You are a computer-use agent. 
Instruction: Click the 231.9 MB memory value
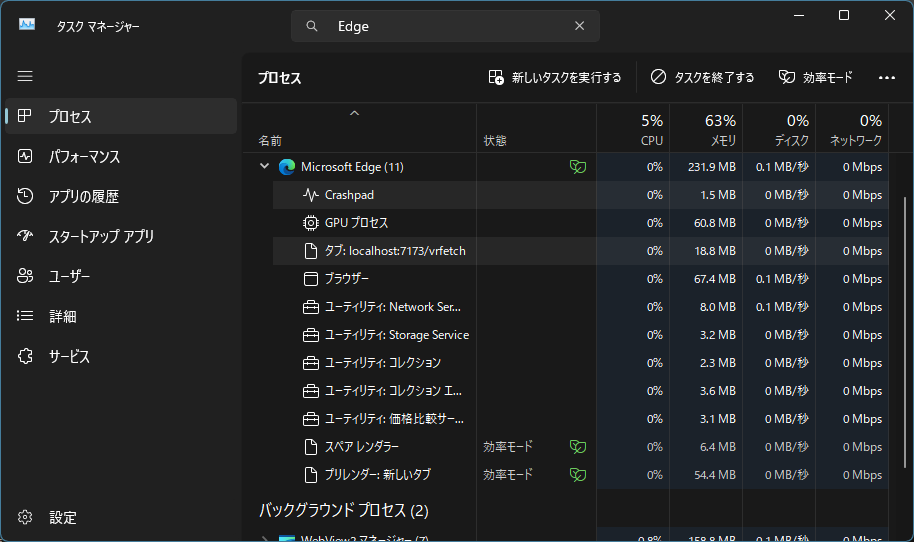coord(711,167)
